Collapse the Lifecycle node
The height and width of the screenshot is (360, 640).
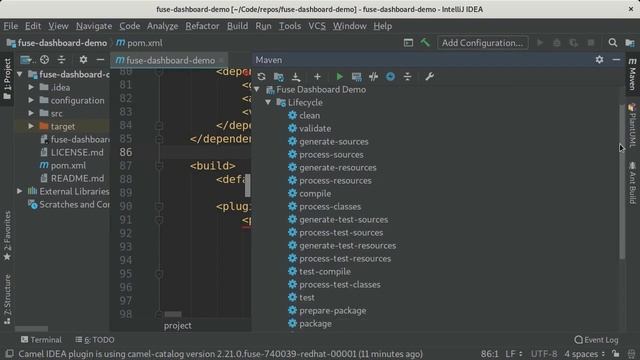click(x=268, y=102)
